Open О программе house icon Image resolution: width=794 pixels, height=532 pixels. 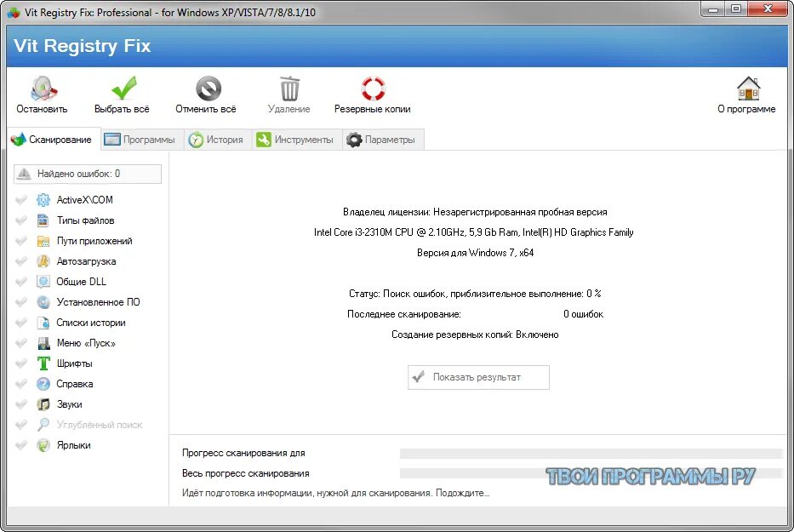[x=748, y=89]
